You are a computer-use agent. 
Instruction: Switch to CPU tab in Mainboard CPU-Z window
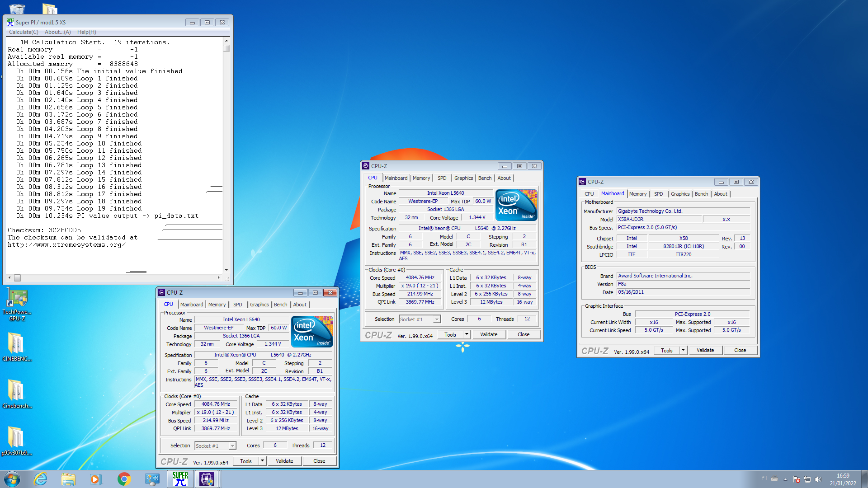[x=589, y=194]
